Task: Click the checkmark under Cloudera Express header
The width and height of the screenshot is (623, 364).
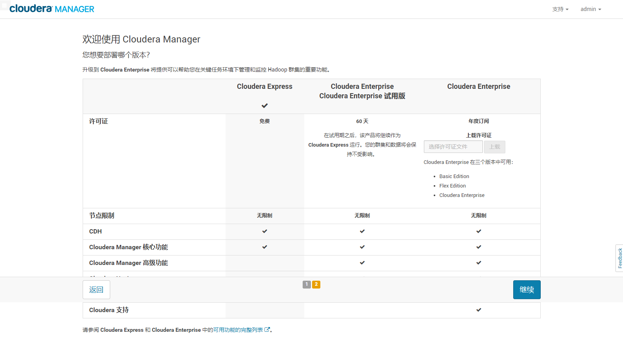Action: click(x=264, y=106)
